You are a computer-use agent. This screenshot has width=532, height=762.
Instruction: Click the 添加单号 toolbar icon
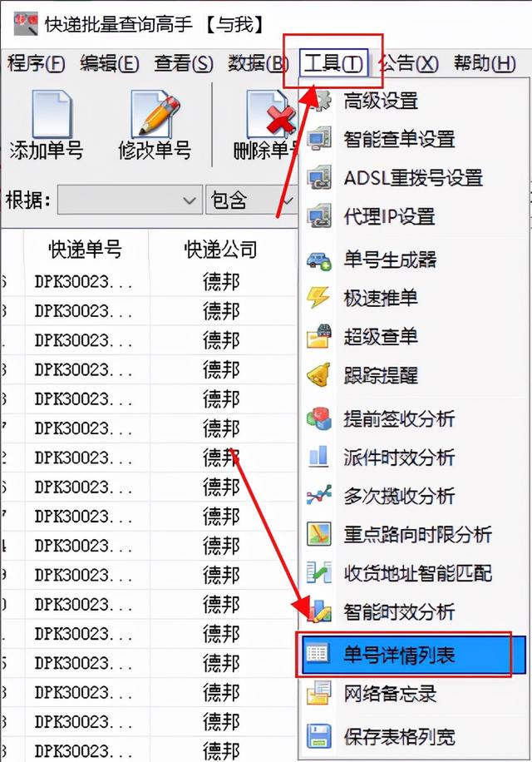pyautogui.click(x=52, y=115)
